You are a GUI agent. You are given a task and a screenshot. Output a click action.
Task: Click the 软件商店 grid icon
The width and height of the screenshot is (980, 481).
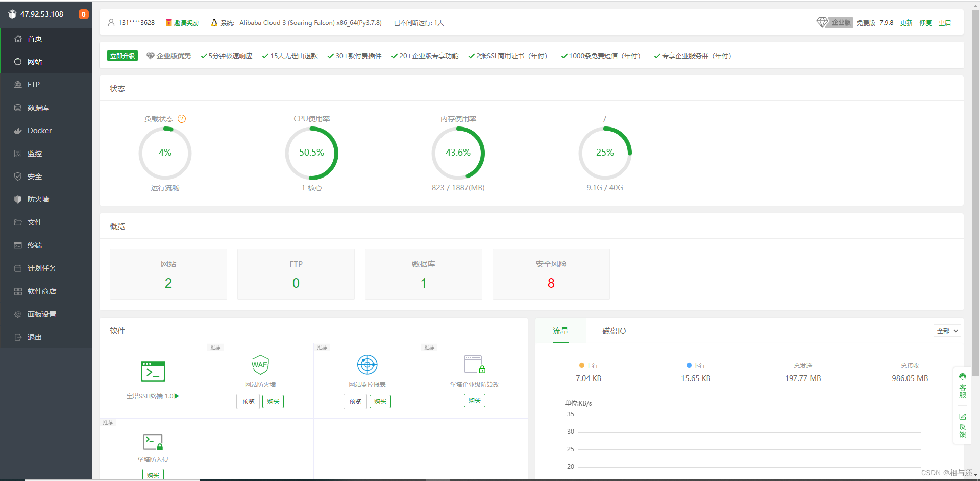(18, 291)
